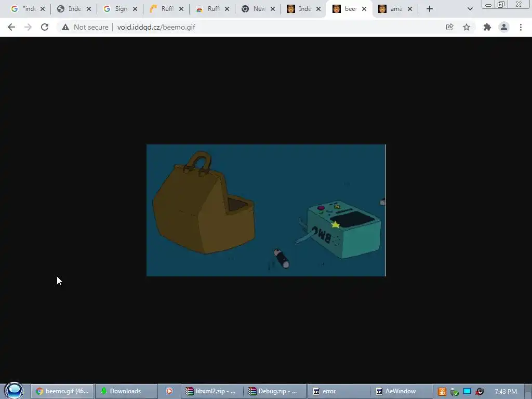Open the Downloads taskbar window
Screen dimensions: 532x399
point(126,391)
